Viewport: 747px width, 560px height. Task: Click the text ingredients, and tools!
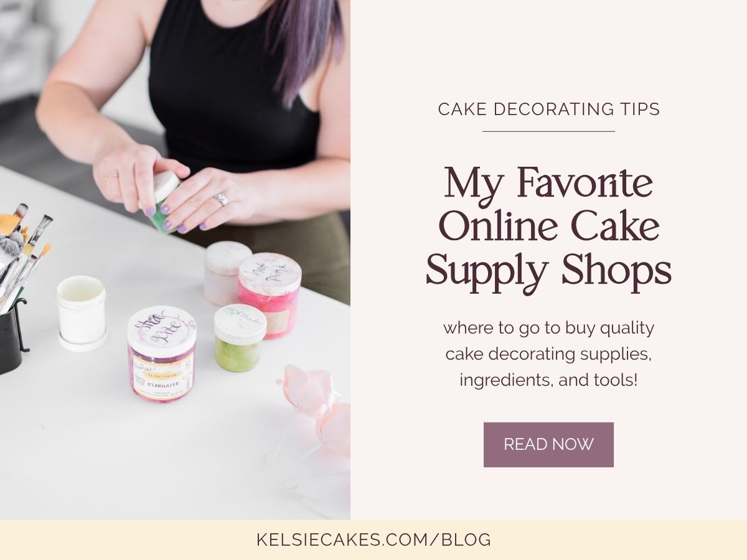tap(548, 379)
